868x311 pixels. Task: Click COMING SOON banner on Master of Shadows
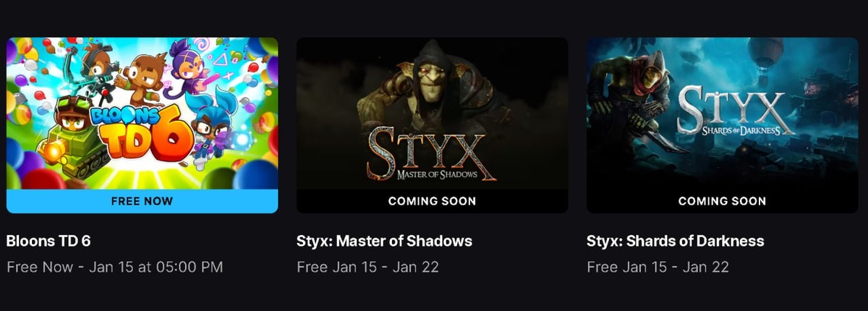point(433,201)
